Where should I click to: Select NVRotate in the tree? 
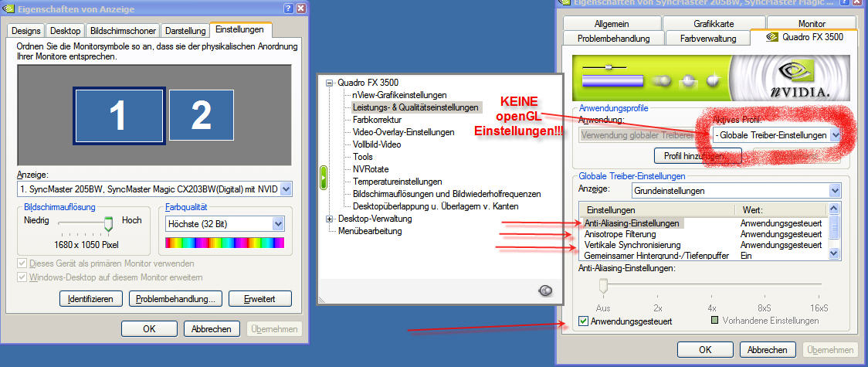tap(371, 169)
